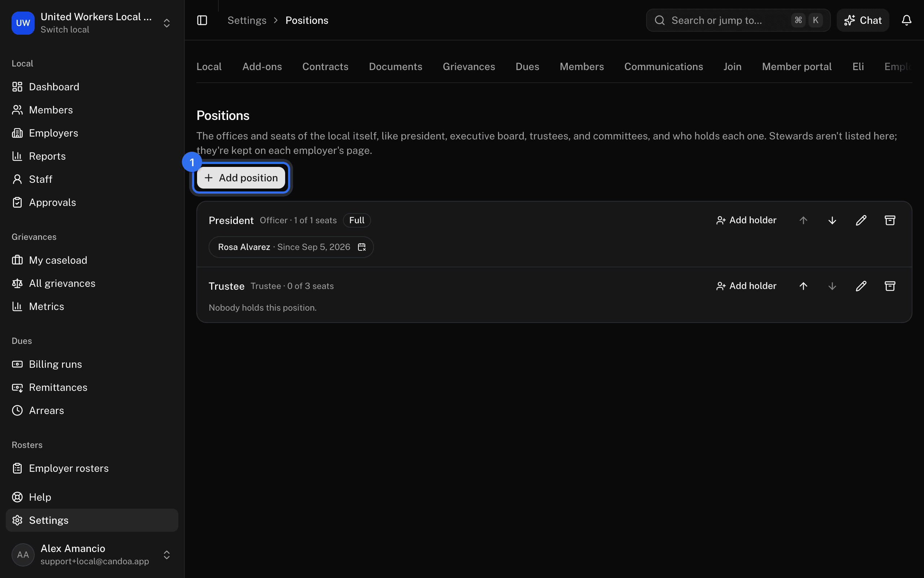Screen dimensions: 924x578
Task: Expand the local switcher chevron
Action: click(x=166, y=23)
